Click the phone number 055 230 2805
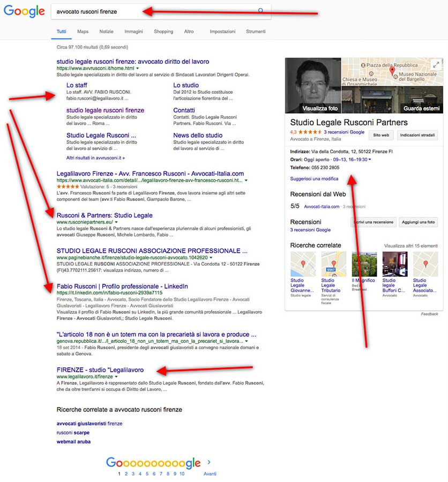 [325, 168]
